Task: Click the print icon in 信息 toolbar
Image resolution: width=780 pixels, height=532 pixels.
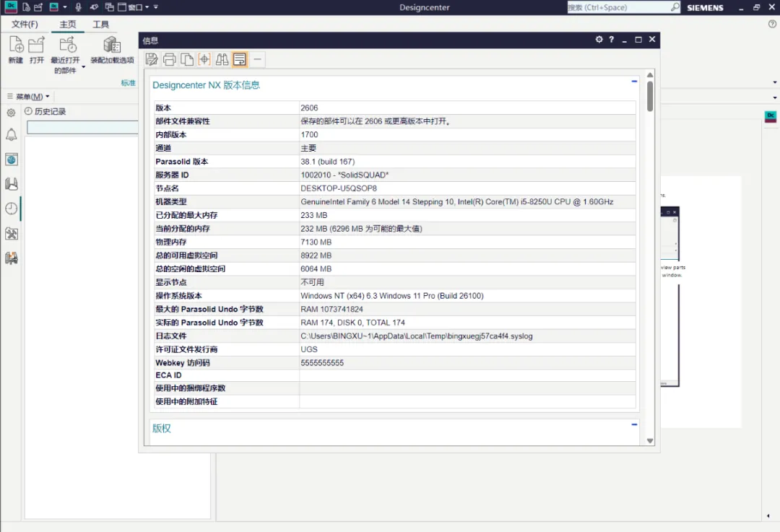Action: tap(169, 60)
